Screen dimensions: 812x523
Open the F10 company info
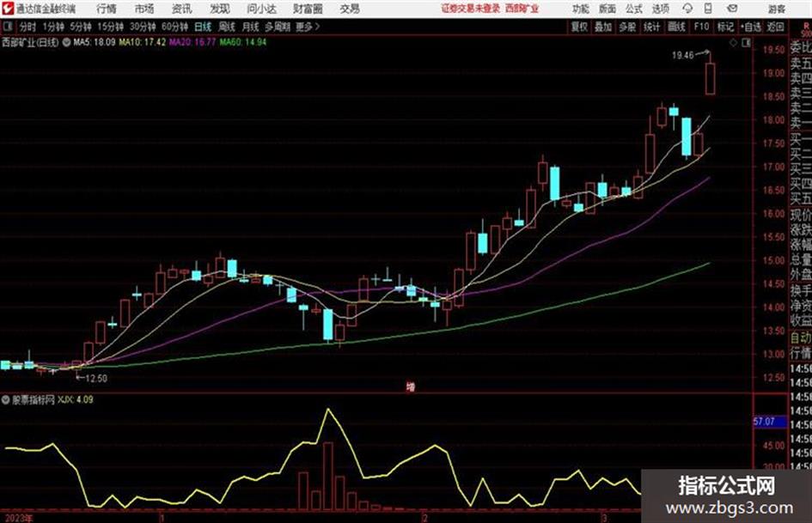(x=701, y=27)
